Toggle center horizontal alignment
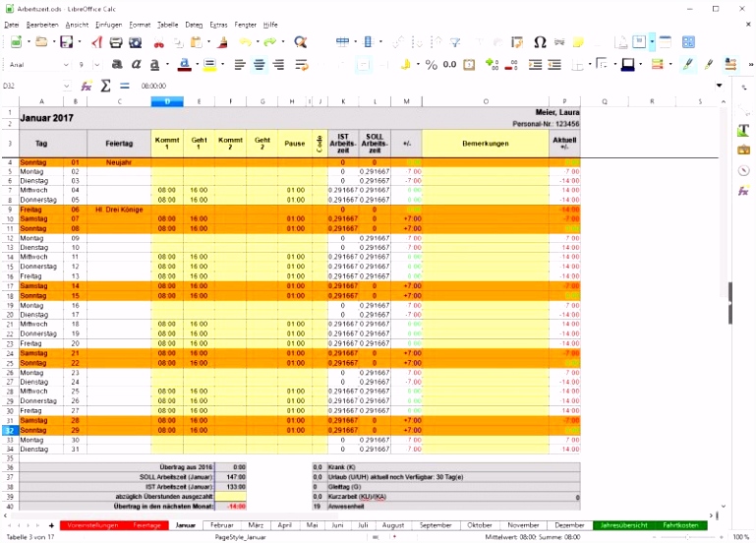This screenshot has height=543, width=756. (259, 65)
